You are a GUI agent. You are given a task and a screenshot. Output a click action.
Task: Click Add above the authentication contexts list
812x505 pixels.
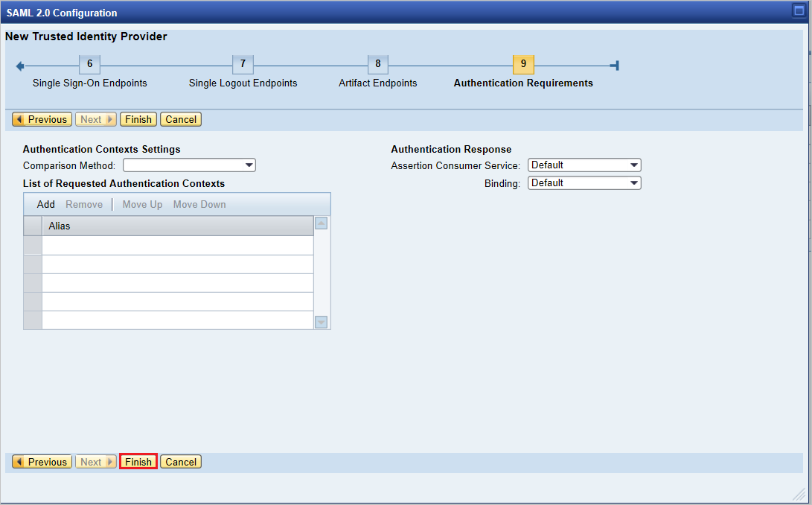pos(45,204)
